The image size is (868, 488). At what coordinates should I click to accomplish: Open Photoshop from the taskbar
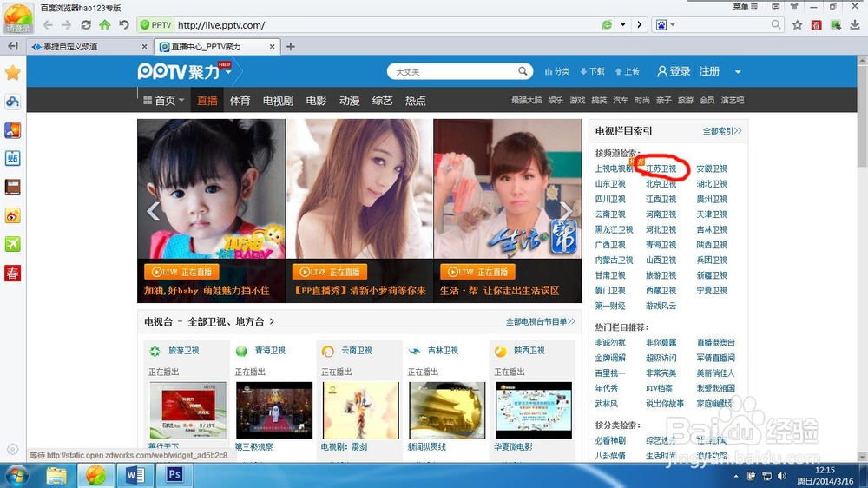coord(174,475)
